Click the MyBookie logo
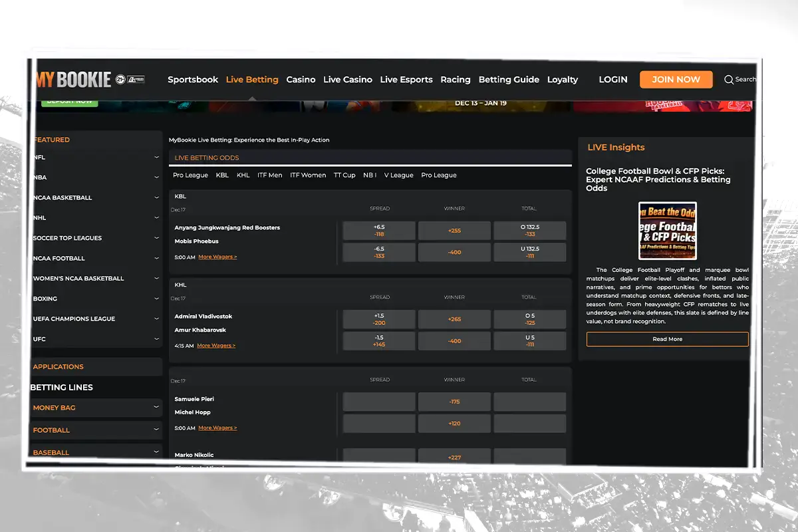Screen dimensions: 798x532 [x=73, y=78]
